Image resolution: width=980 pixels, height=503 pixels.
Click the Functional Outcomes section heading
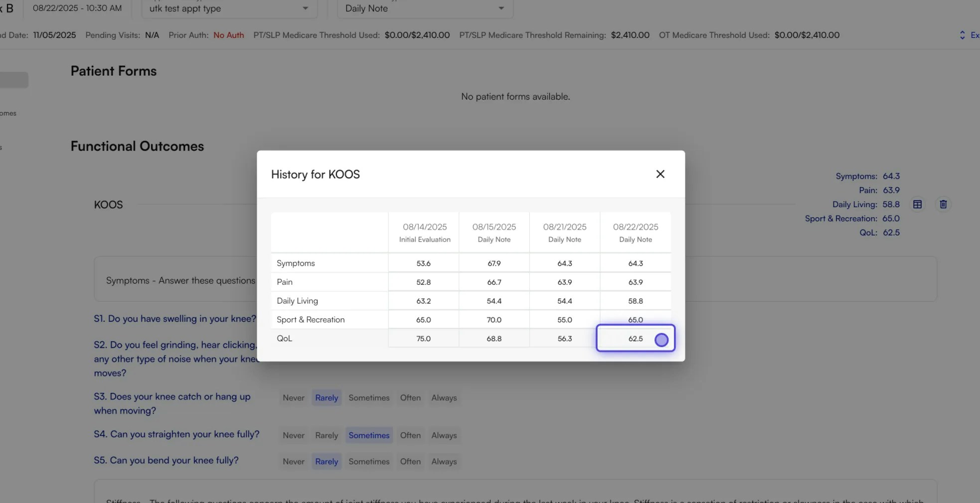click(137, 146)
